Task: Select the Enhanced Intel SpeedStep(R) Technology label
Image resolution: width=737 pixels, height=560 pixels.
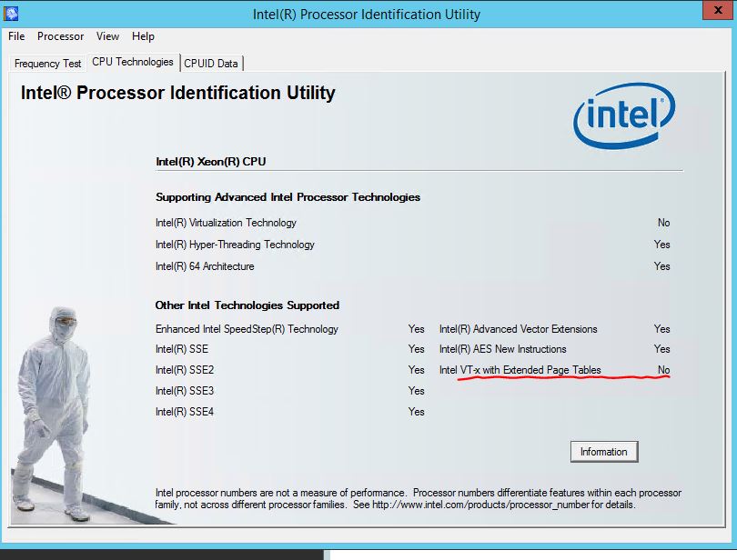Action: (247, 329)
